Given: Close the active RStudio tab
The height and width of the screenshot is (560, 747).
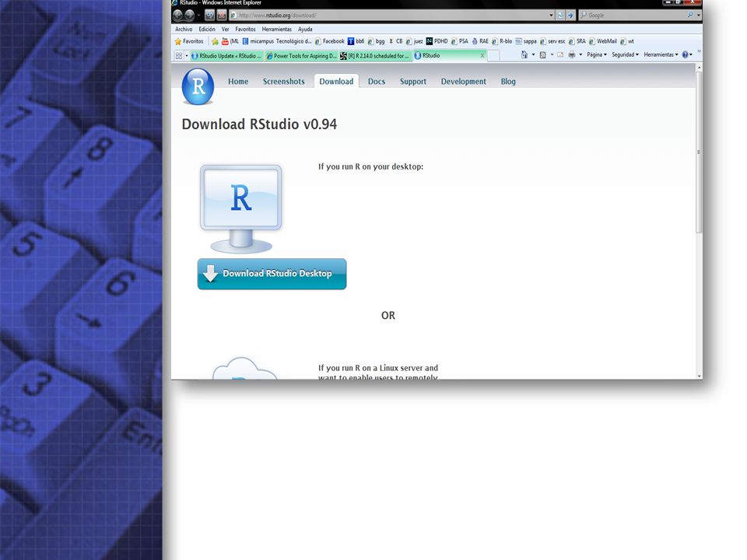Looking at the screenshot, I should click(x=482, y=55).
